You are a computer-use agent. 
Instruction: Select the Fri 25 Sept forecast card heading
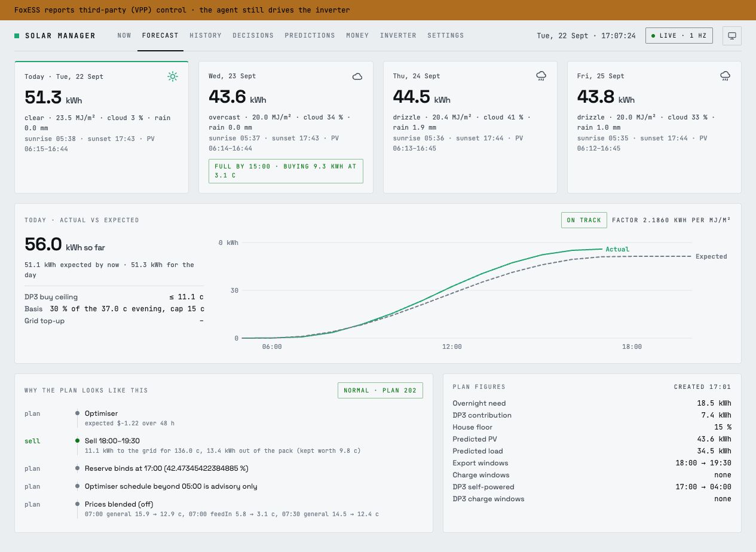tap(601, 76)
